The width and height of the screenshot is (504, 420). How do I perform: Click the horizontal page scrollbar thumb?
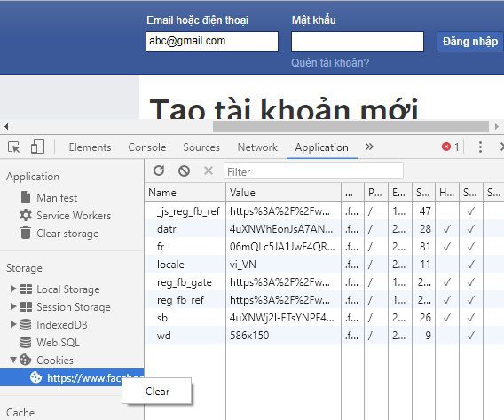(350, 126)
